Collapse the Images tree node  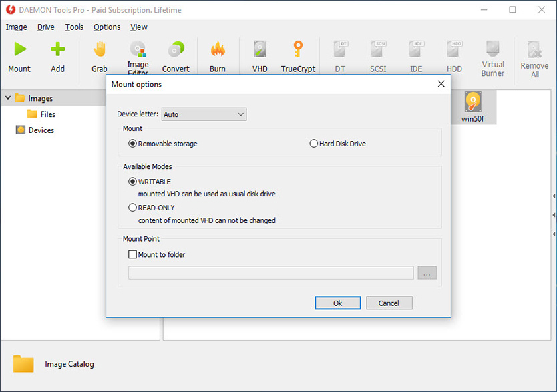pyautogui.click(x=8, y=97)
